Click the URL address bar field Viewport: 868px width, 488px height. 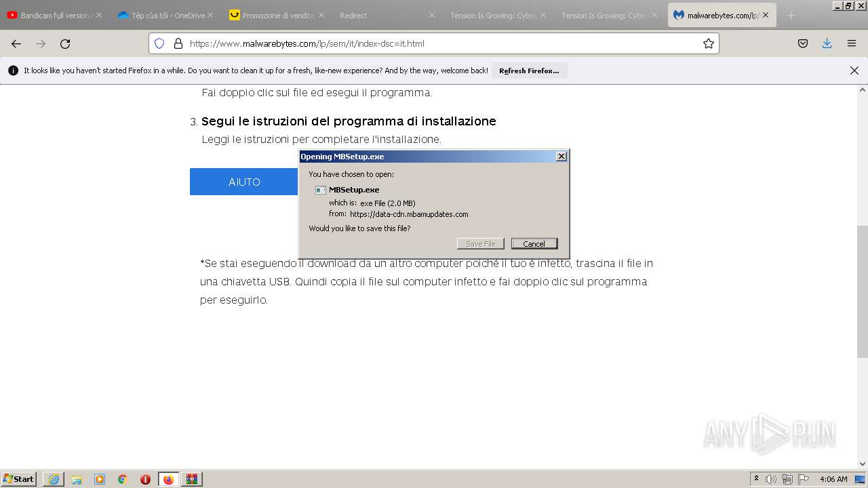point(434,43)
